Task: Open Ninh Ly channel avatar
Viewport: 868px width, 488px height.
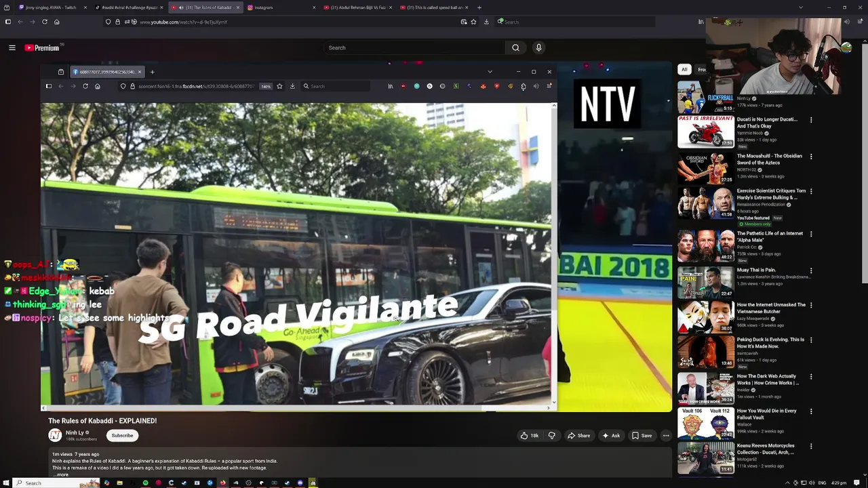Action: [x=55, y=435]
